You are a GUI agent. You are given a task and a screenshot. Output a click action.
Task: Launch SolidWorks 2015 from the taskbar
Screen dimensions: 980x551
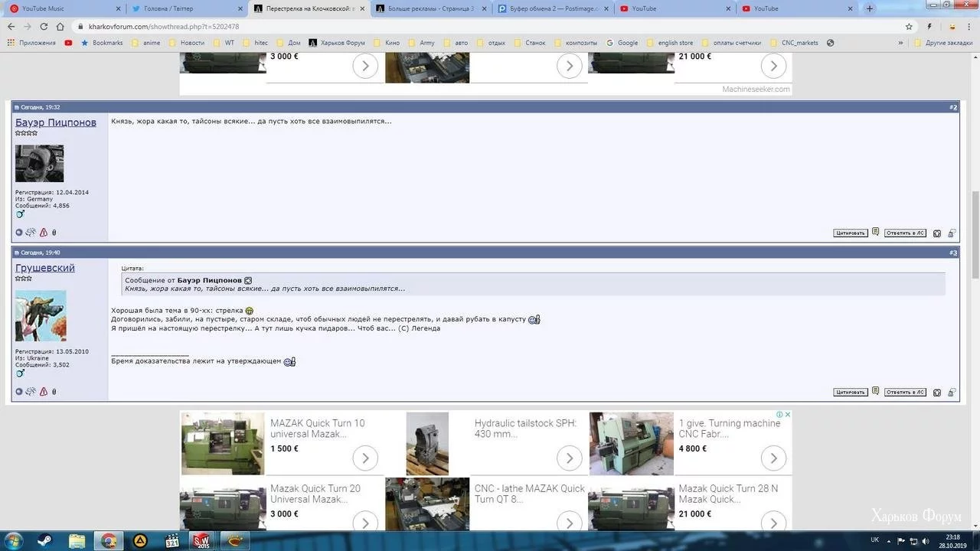[201, 541]
